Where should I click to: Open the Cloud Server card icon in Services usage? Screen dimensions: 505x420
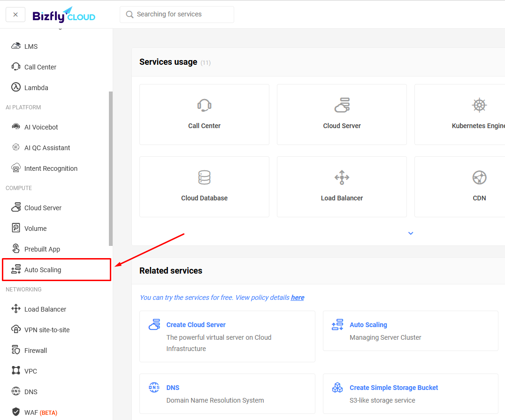point(342,105)
